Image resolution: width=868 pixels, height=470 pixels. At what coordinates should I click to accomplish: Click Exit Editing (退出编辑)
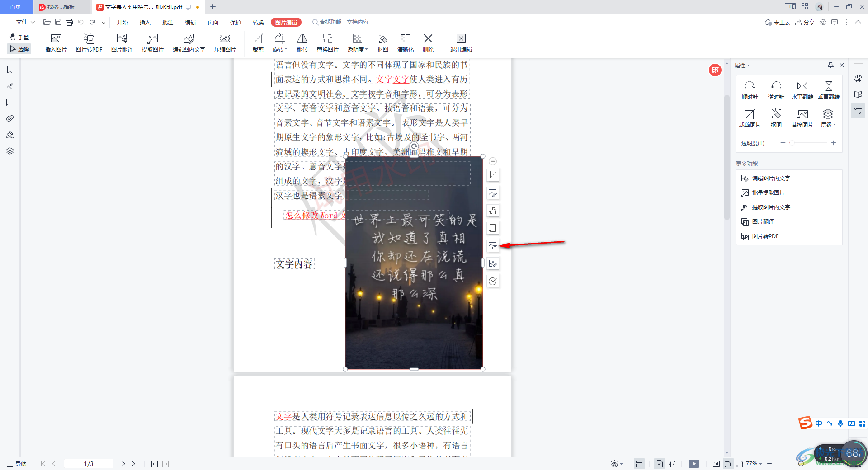[x=461, y=43]
